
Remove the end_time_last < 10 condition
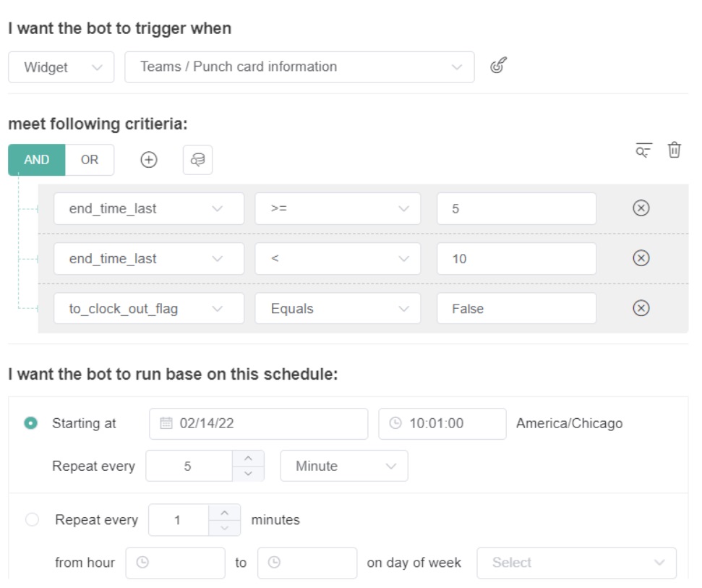pos(641,258)
